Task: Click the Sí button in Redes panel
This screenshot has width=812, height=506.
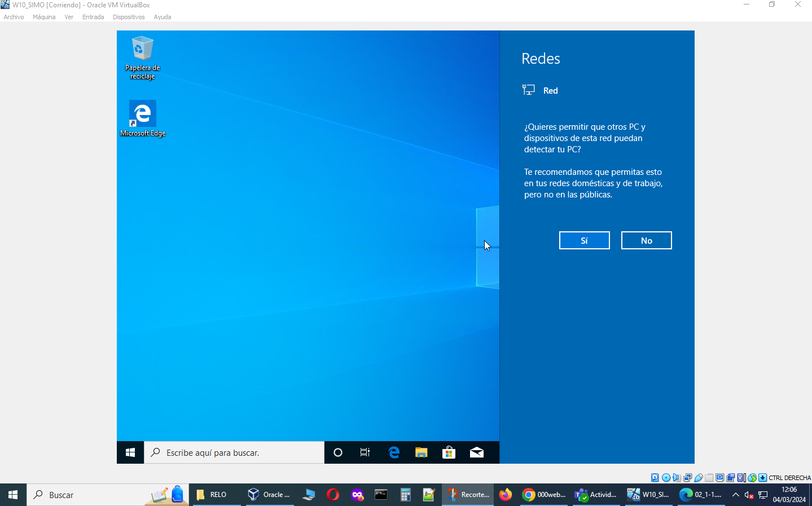Action: 584,240
